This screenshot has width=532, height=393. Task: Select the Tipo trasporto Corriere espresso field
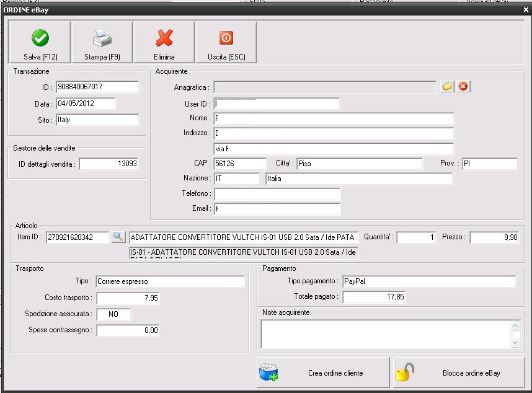(x=170, y=281)
